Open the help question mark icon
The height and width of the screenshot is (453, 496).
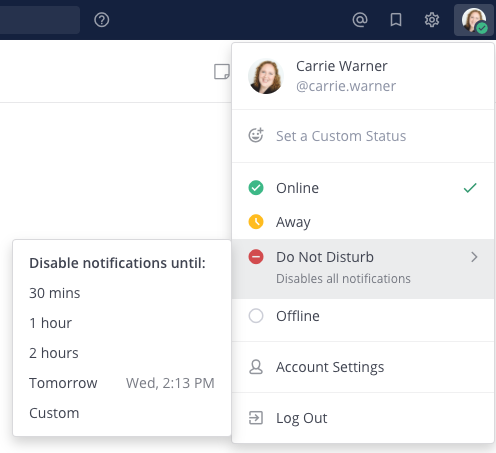tap(101, 20)
